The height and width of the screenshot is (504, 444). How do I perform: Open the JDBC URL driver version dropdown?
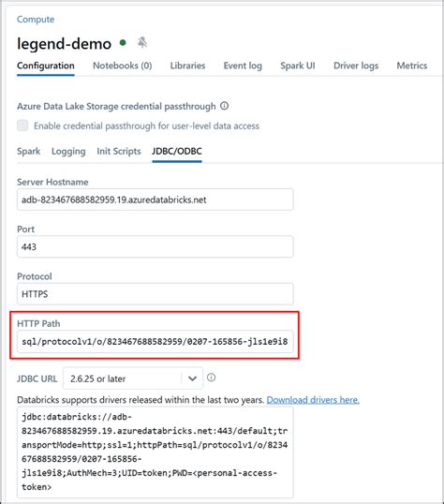pos(133,378)
